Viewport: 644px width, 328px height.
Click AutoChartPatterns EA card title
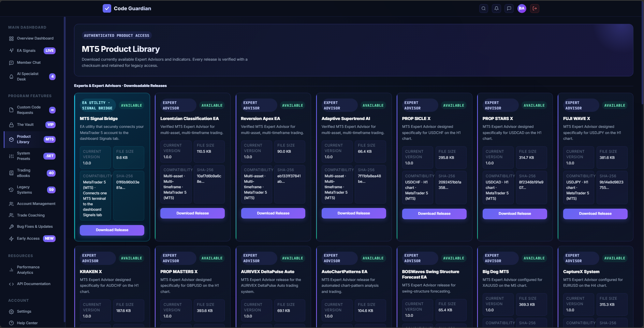click(x=345, y=272)
